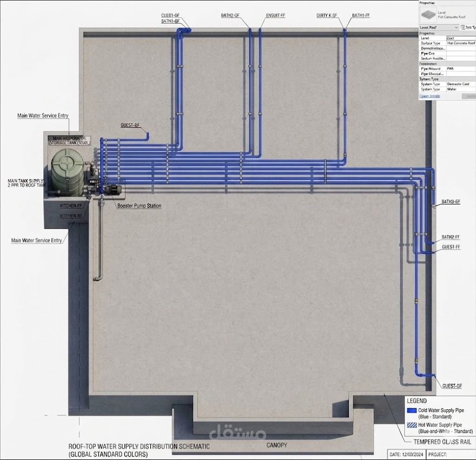
Task: Select the 'KITCHEN-FF' label
Action: coord(71,206)
